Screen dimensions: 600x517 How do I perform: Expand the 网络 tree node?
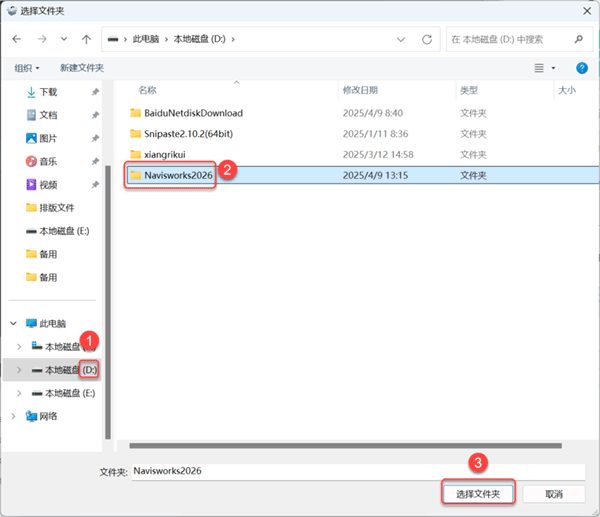point(13,416)
